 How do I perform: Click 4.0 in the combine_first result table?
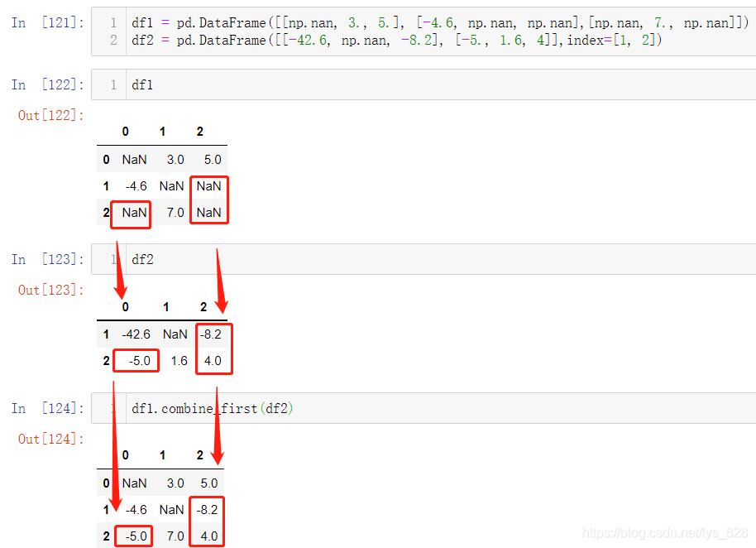click(209, 536)
